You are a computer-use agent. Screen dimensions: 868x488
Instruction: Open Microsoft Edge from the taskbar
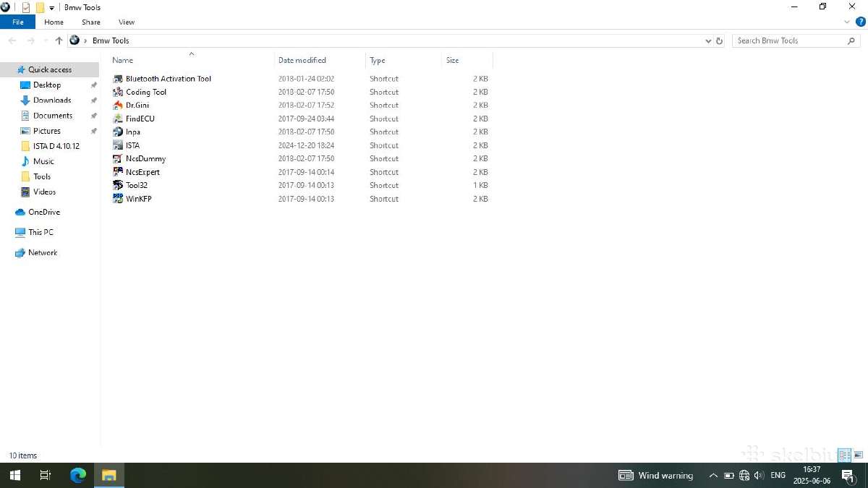[x=77, y=475]
